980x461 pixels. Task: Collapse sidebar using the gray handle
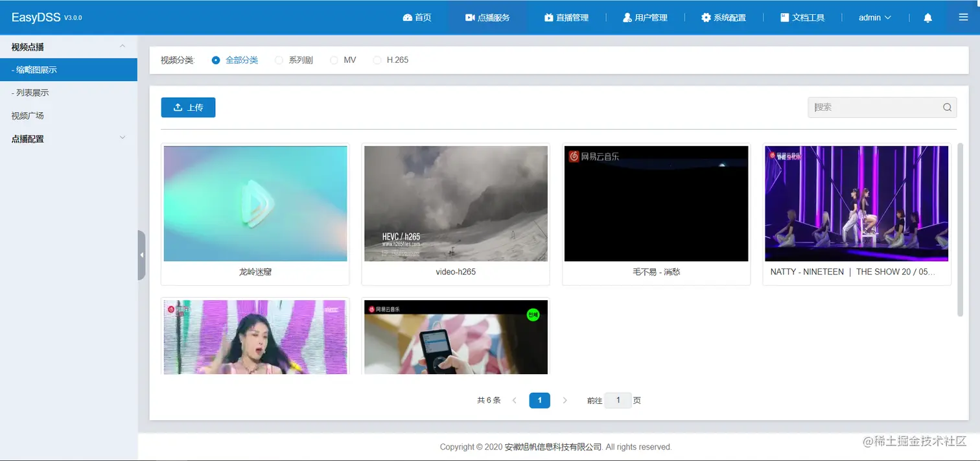141,255
